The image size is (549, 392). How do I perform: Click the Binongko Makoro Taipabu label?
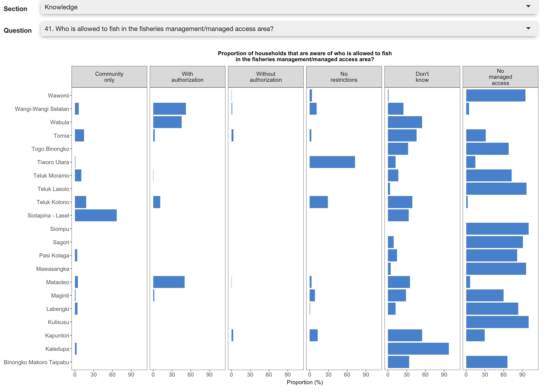(x=37, y=362)
